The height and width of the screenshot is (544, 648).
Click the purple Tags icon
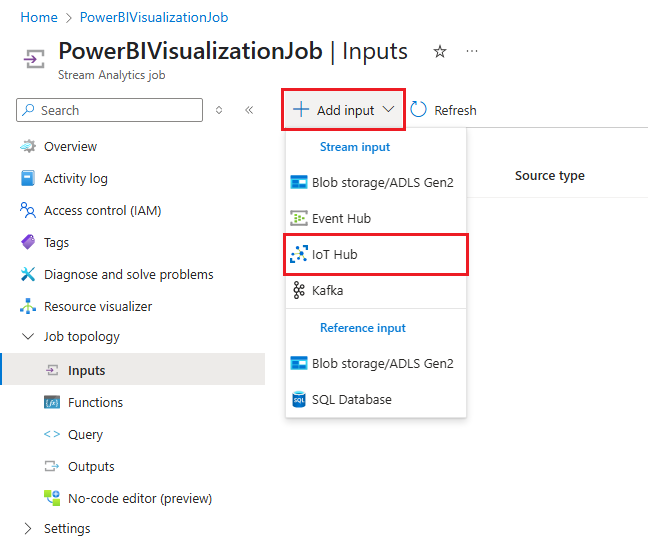[28, 243]
